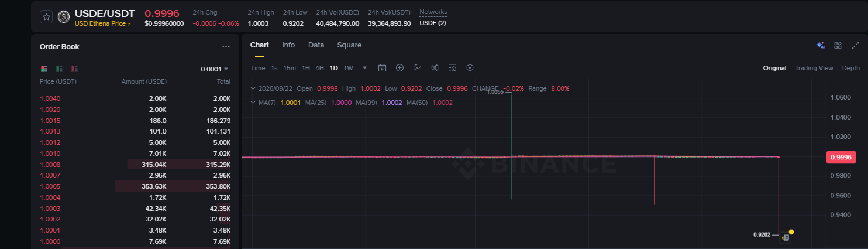
Task: Change the candlestick chart style icon
Action: click(x=435, y=68)
